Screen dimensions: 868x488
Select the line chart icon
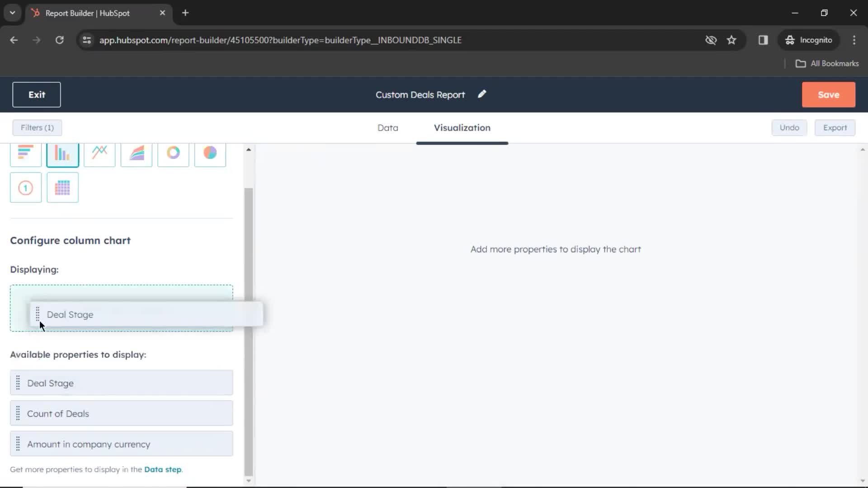[99, 153]
